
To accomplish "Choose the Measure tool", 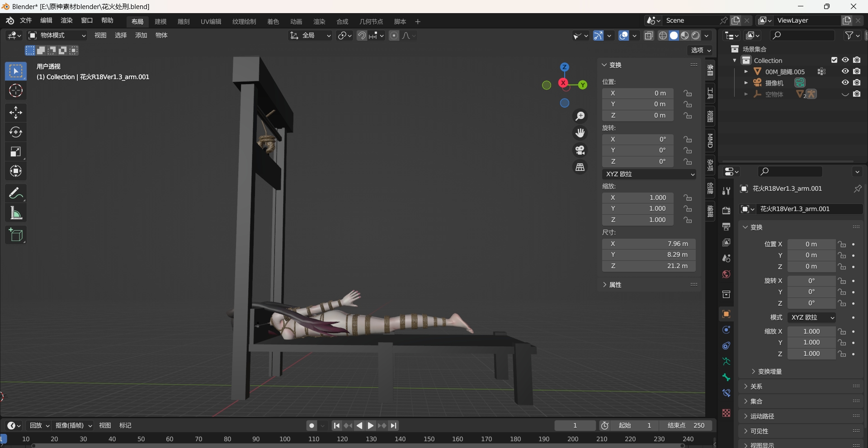I will [x=16, y=212].
